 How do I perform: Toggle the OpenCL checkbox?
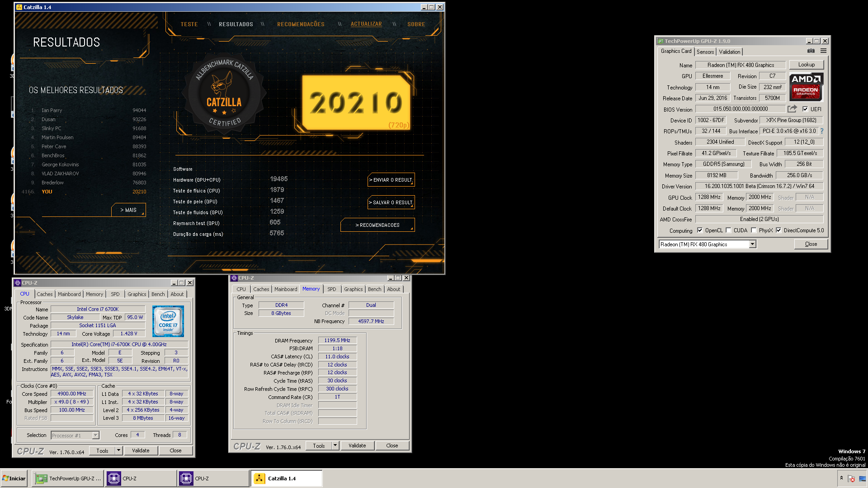click(700, 230)
